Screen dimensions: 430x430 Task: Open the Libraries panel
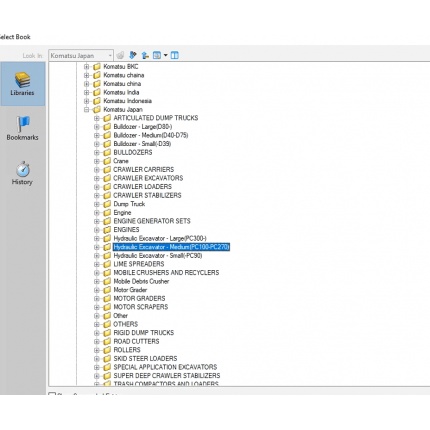click(22, 84)
